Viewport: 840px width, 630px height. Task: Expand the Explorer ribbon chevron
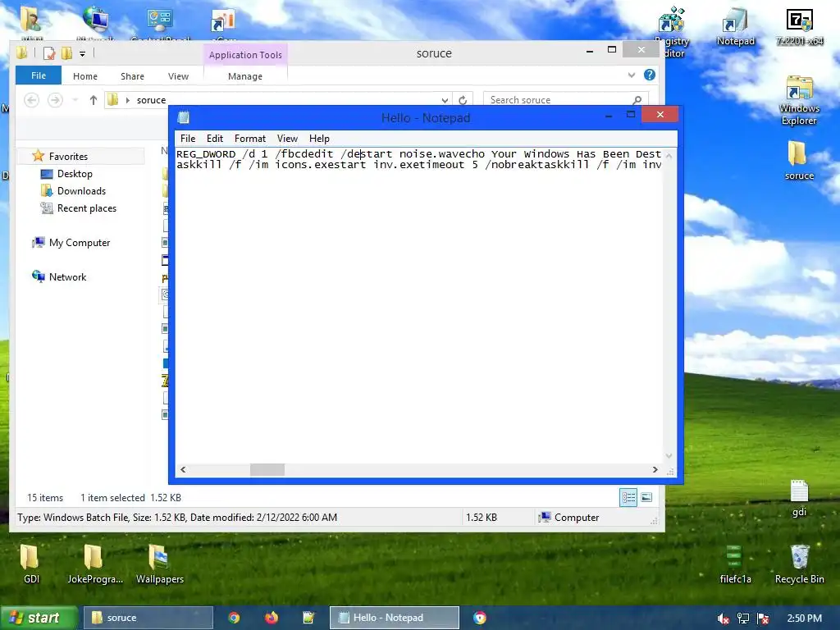pyautogui.click(x=632, y=75)
